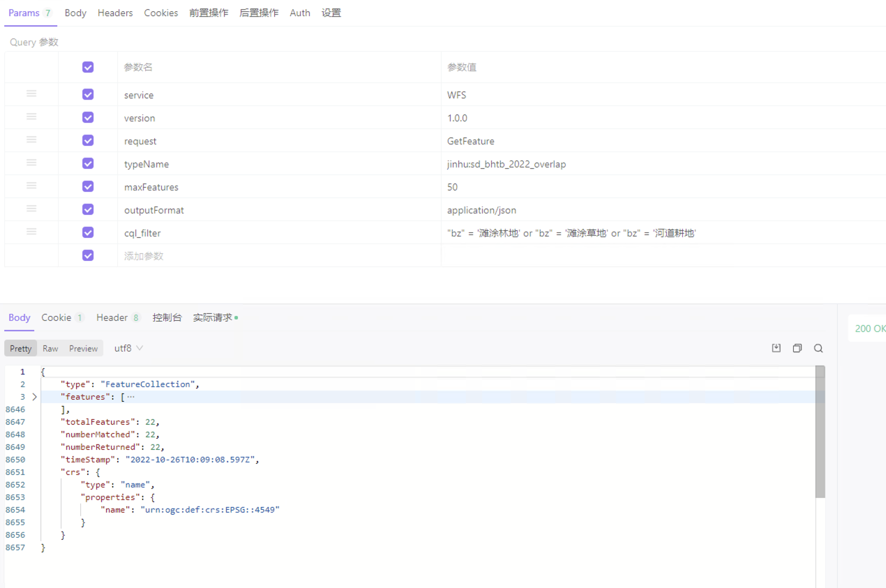Open the utf8 encoding dropdown

click(x=128, y=347)
